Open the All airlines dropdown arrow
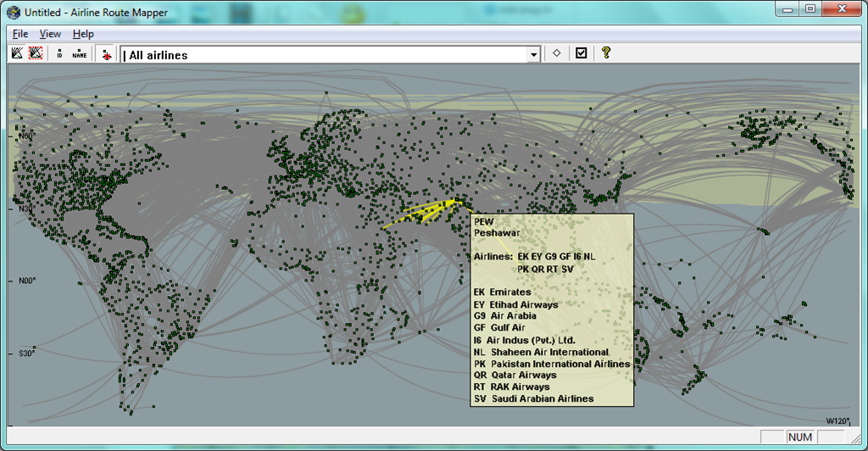 [x=533, y=55]
